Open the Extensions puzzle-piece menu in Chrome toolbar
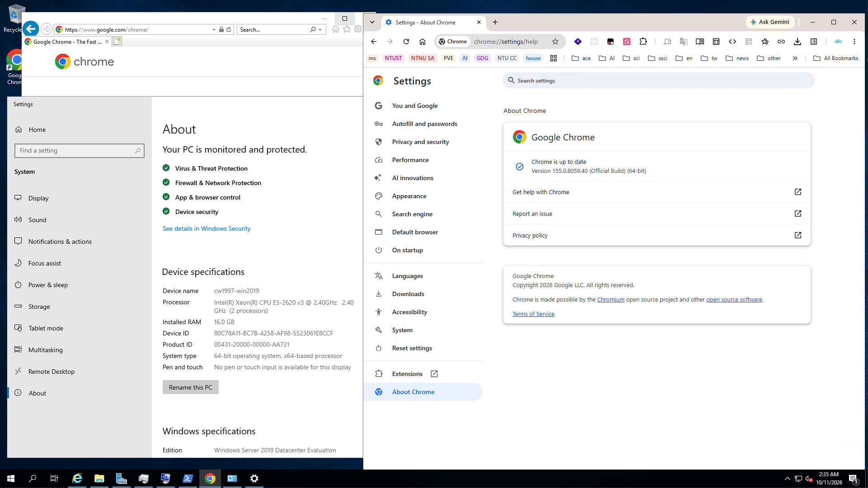The image size is (868, 488). pos(643,42)
